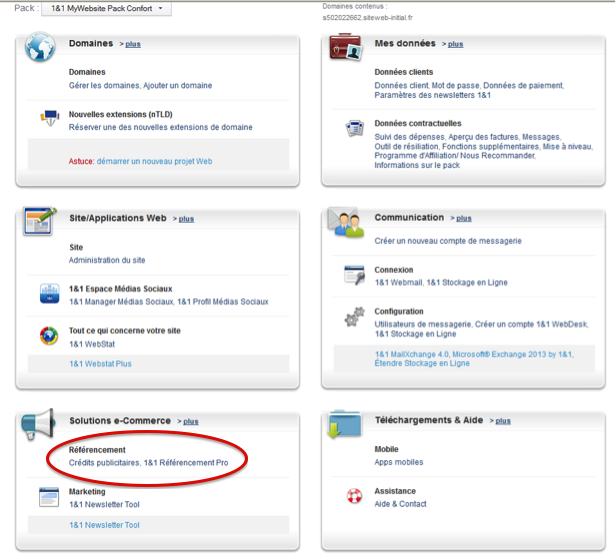Open plus link next to Site/Applications Web
The image size is (616, 554).
tap(186, 218)
